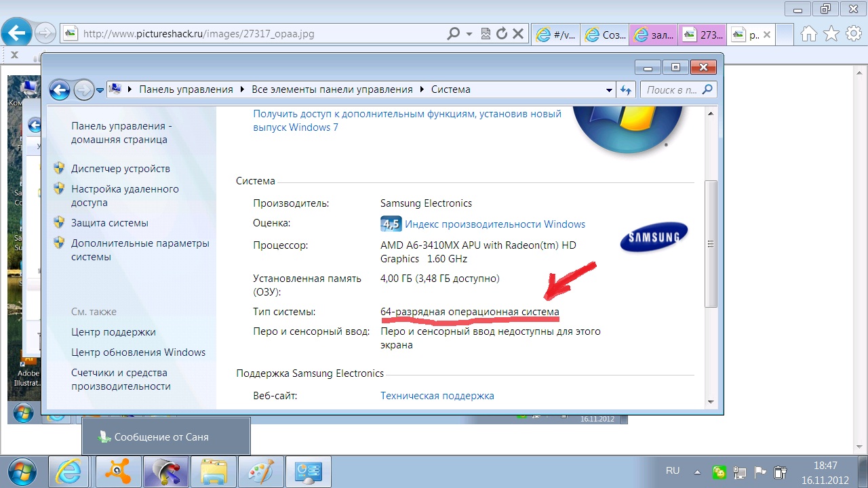
Task: Open "Дополнительные параметры системы" link
Action: pyautogui.click(x=140, y=250)
